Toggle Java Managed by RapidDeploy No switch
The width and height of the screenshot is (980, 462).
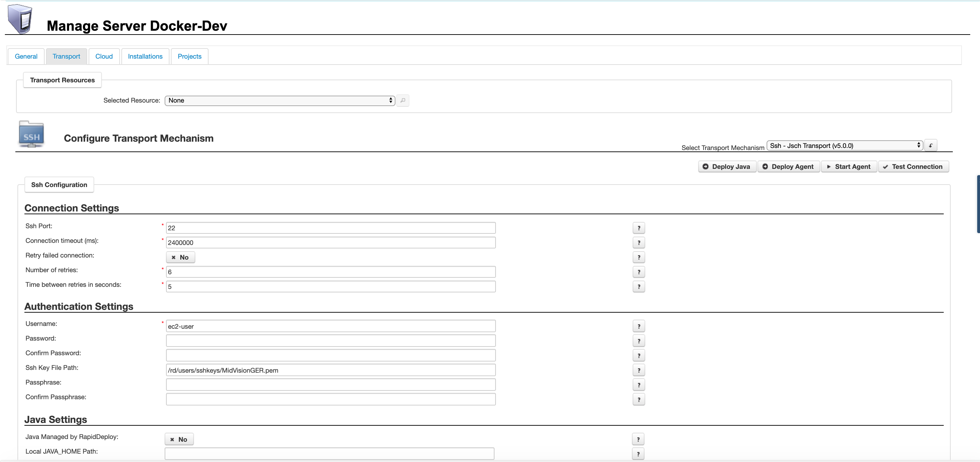(179, 439)
